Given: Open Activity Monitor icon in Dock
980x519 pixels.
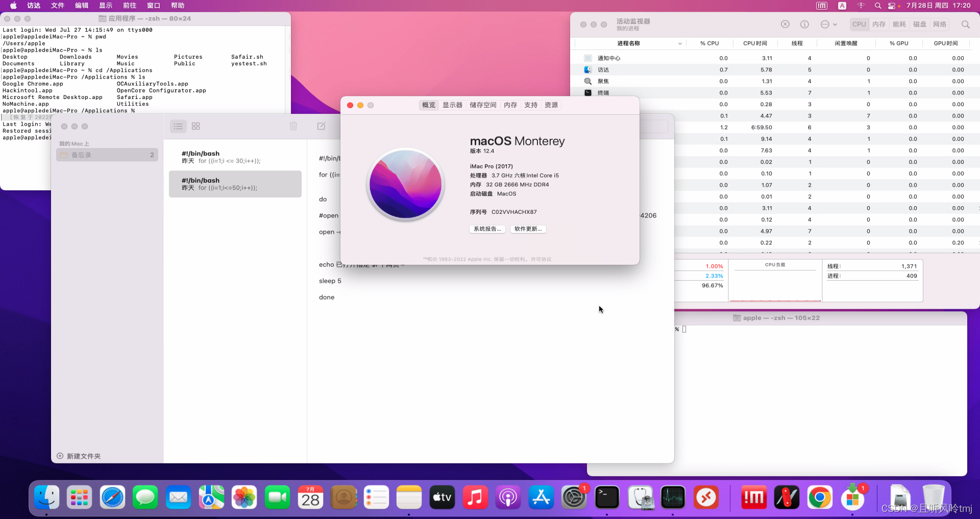Looking at the screenshot, I should pyautogui.click(x=673, y=497).
